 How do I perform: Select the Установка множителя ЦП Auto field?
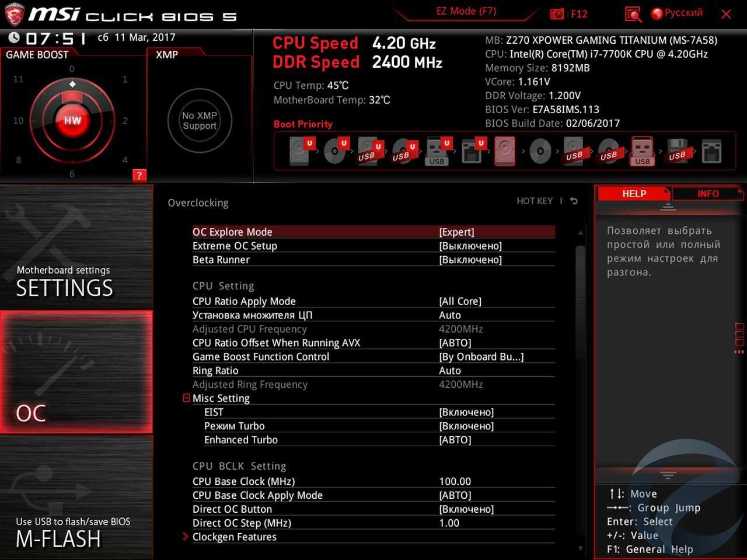tap(373, 316)
